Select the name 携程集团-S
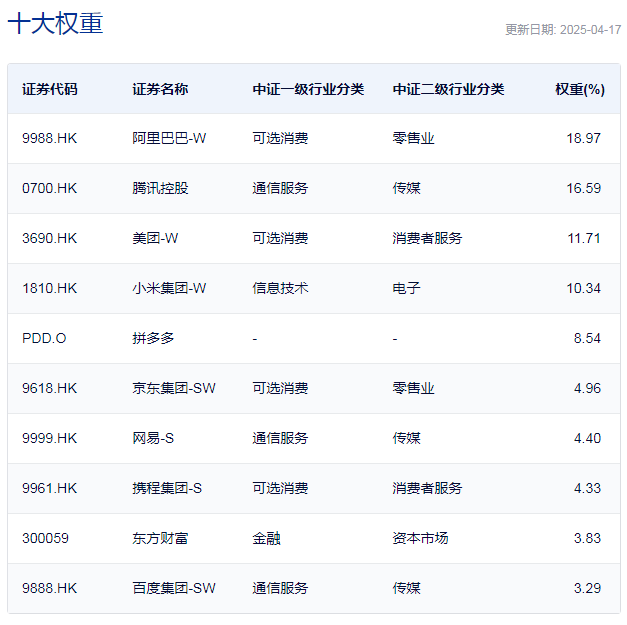 pos(167,488)
